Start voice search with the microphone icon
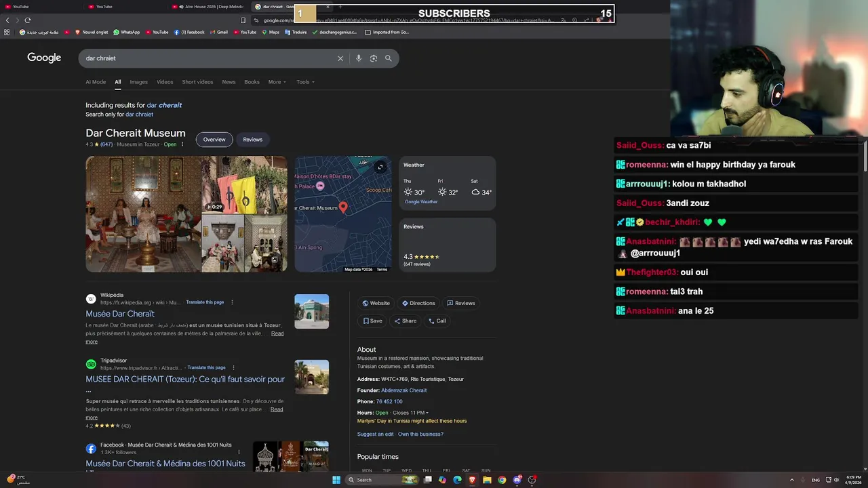868x488 pixels. [x=359, y=58]
